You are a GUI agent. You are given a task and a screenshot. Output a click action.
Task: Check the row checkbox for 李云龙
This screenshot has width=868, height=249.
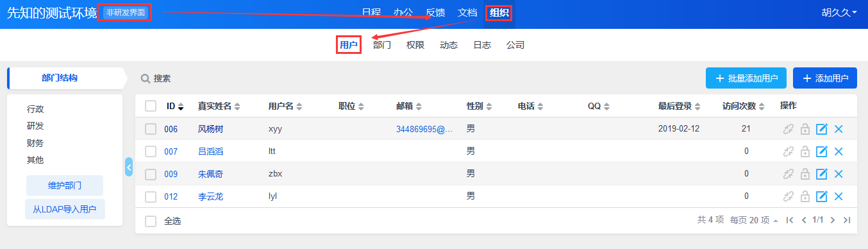(151, 196)
